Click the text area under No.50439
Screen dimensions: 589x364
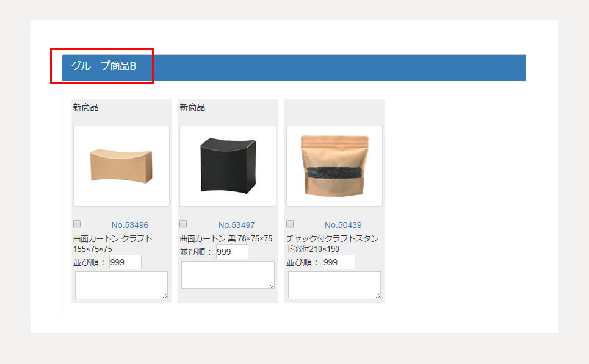(x=334, y=285)
